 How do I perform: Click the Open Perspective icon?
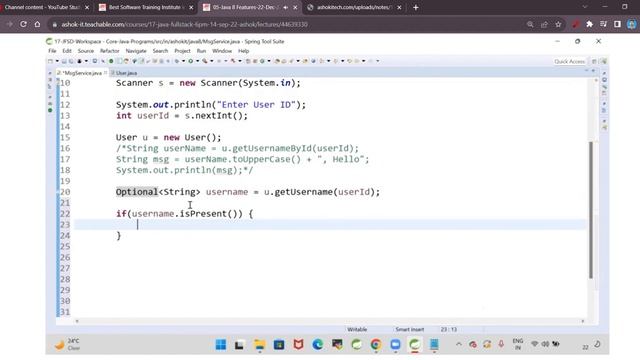[594, 61]
